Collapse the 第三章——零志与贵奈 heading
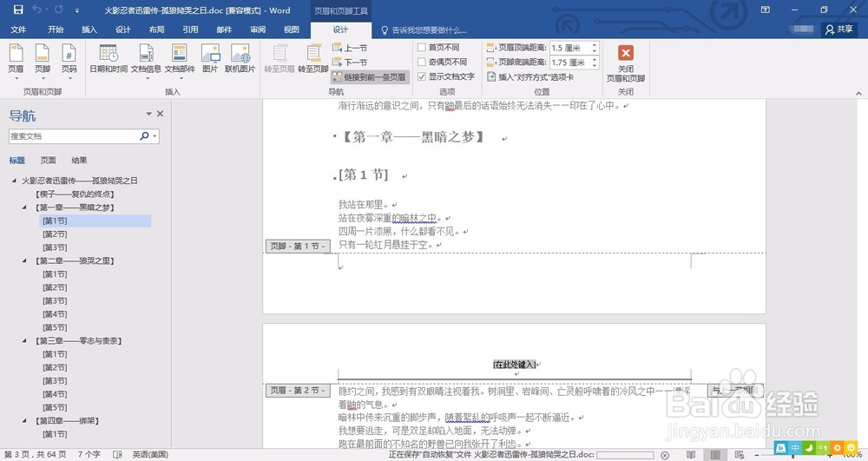Screen dimensions: 868x461 (24, 340)
